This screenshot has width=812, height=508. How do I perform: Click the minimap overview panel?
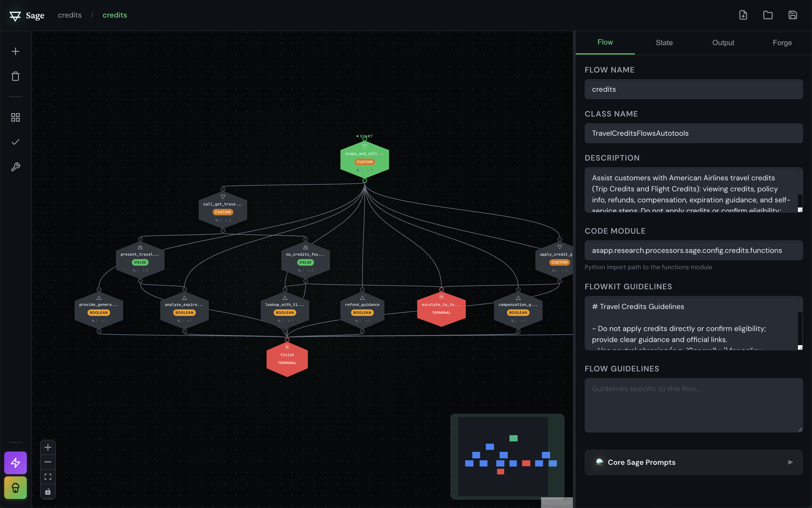pos(507,456)
